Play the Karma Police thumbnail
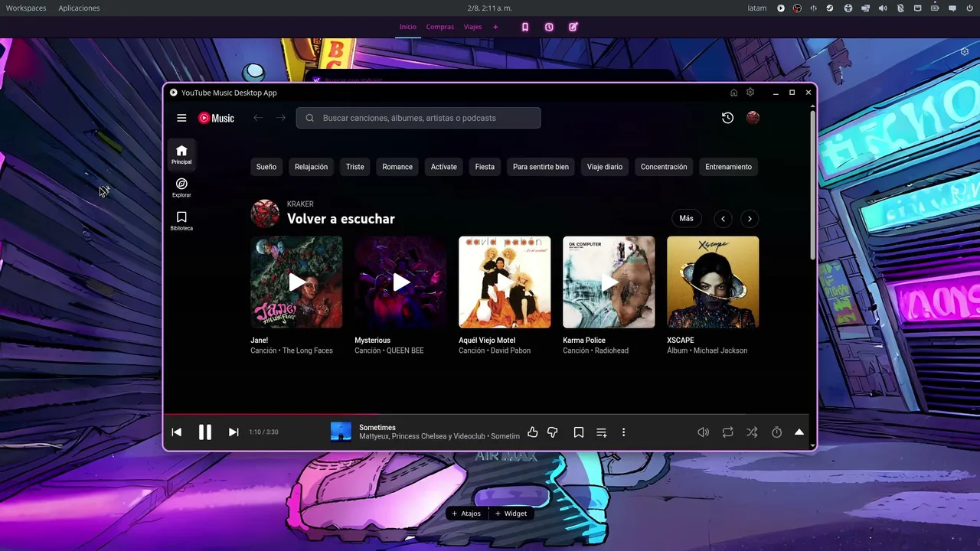The height and width of the screenshot is (551, 980). pos(609,282)
